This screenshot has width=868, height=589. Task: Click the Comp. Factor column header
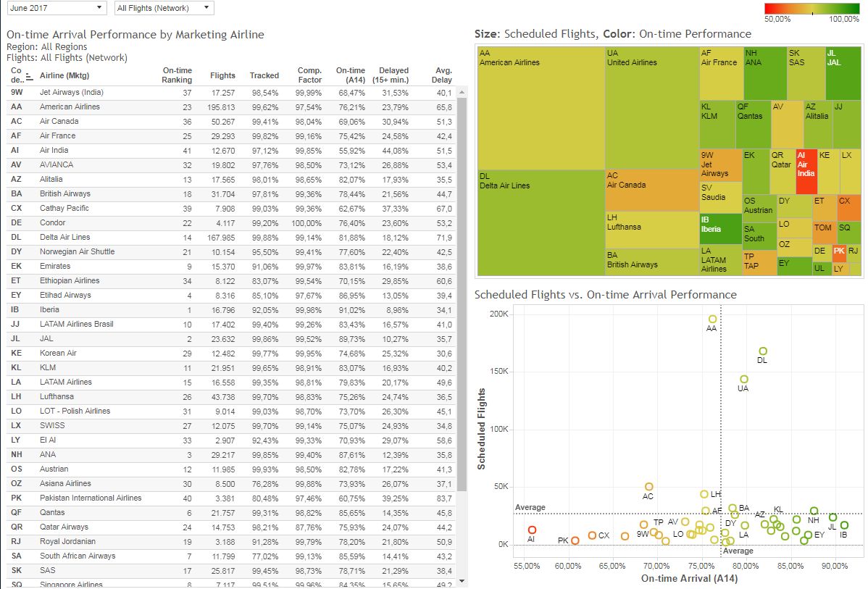(x=309, y=75)
